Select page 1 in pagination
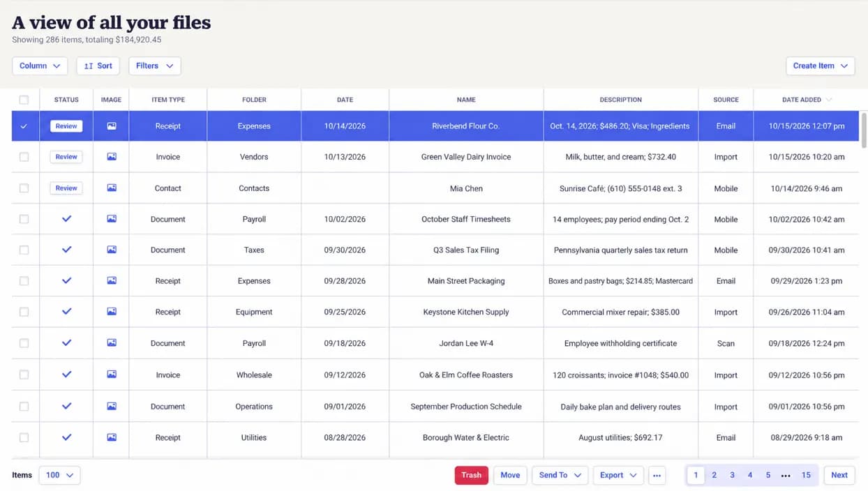 696,475
